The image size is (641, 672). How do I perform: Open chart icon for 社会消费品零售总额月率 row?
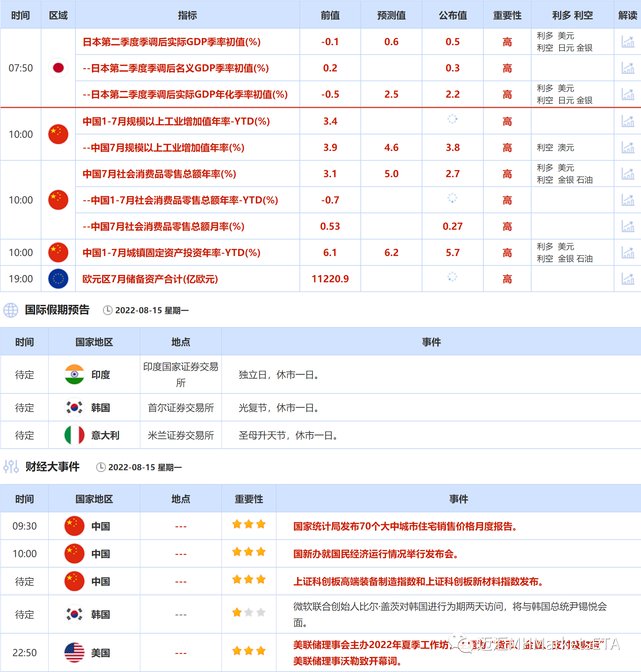tap(628, 226)
